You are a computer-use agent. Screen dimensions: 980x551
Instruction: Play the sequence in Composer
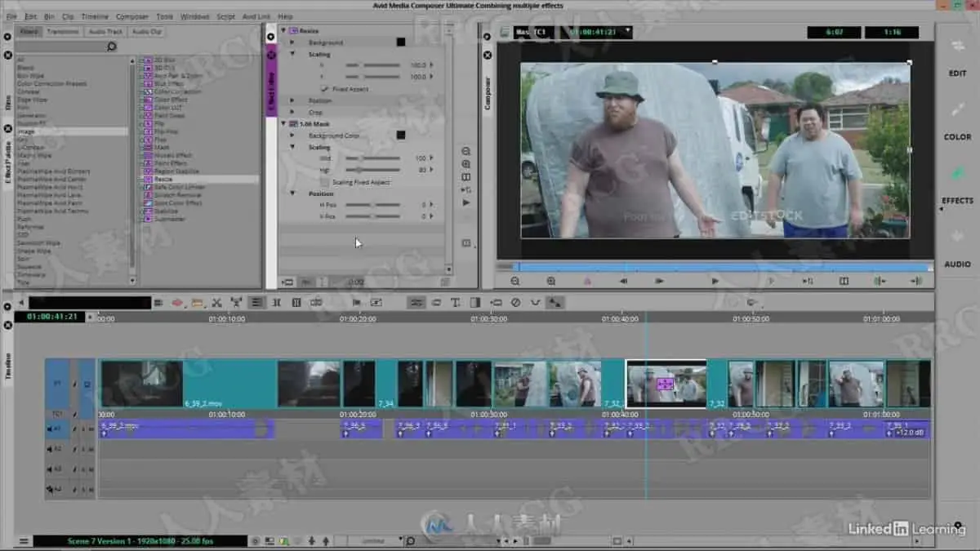coord(715,281)
